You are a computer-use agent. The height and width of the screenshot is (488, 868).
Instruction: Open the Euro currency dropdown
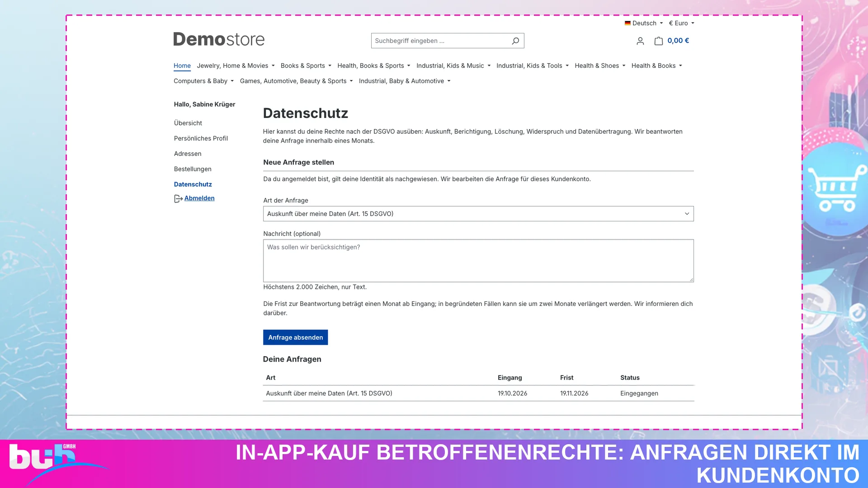point(681,23)
